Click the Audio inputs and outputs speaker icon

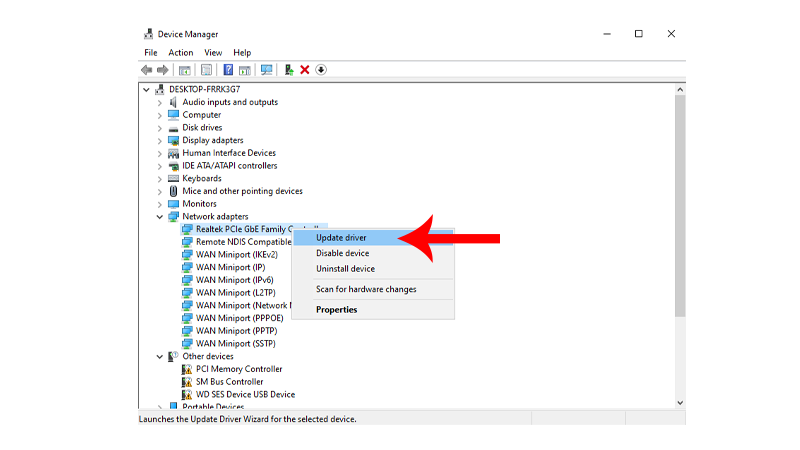pos(173,102)
